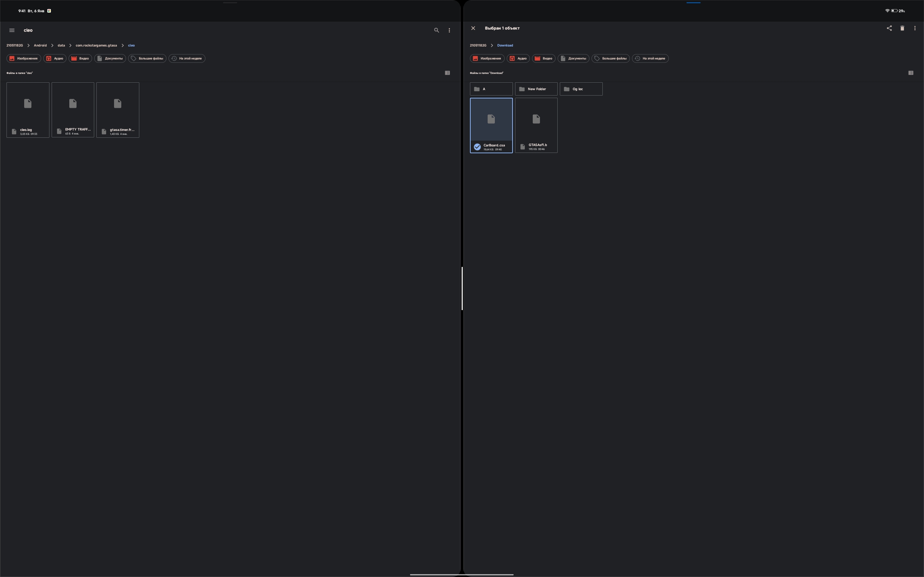
Task: Grab the split-screen divider handle
Action: click(x=462, y=288)
